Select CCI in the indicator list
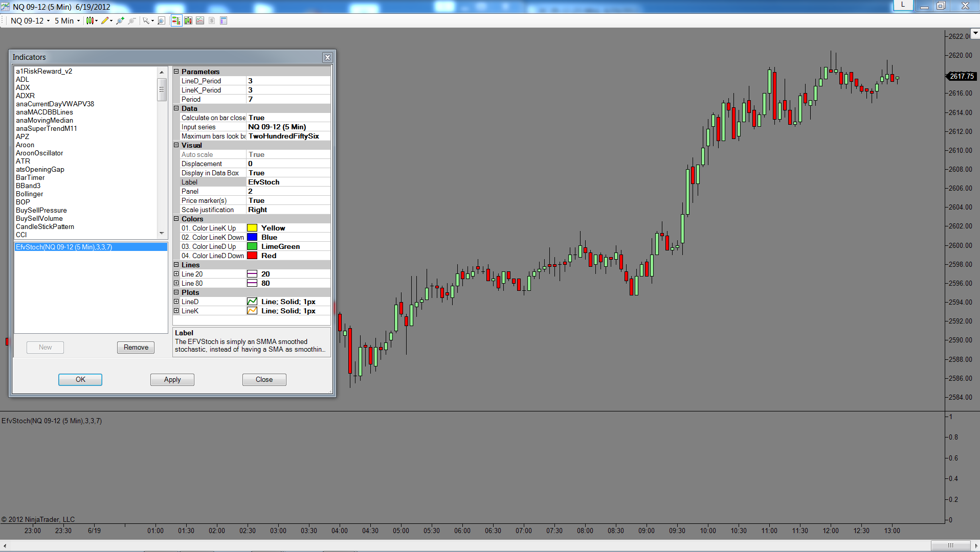The height and width of the screenshot is (552, 980). (21, 235)
